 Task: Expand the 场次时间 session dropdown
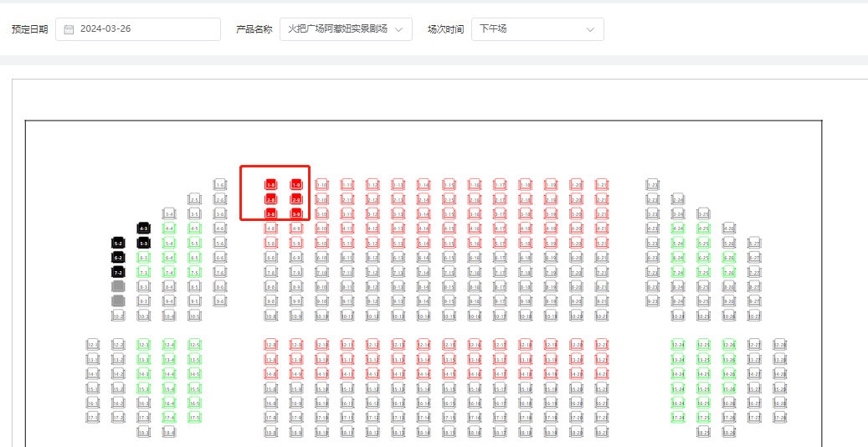tap(537, 29)
